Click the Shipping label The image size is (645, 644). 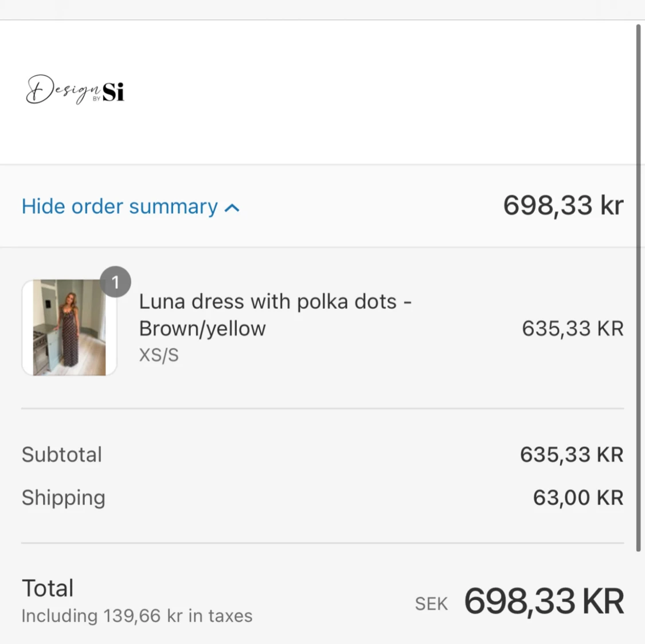coord(64,497)
